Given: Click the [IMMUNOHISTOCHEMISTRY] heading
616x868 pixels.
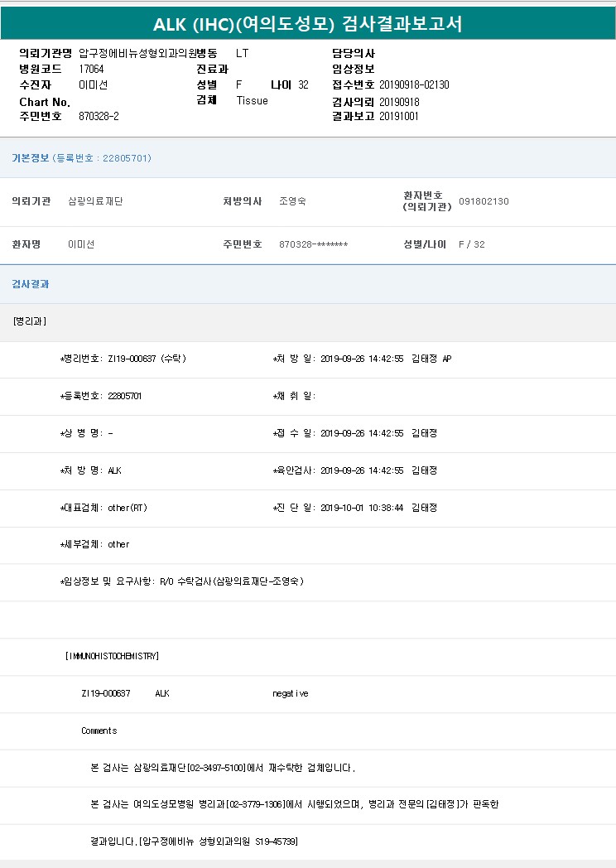Looking at the screenshot, I should [112, 656].
